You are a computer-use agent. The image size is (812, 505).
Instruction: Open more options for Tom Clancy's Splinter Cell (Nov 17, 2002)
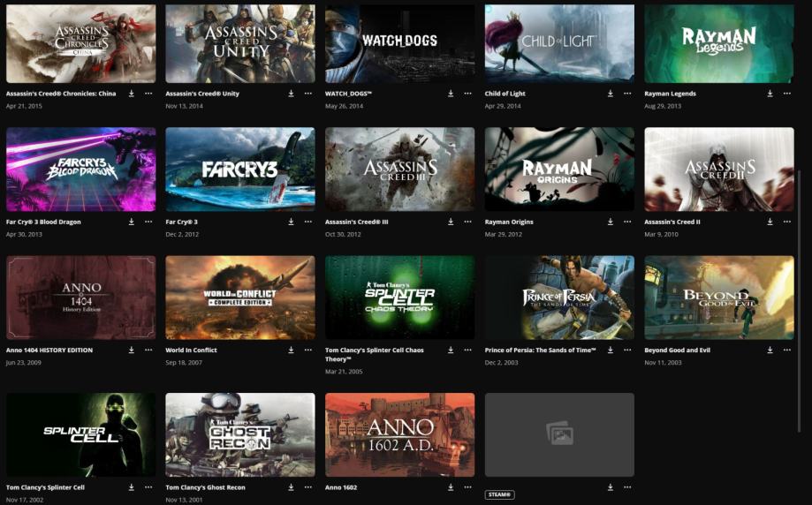pyautogui.click(x=148, y=486)
